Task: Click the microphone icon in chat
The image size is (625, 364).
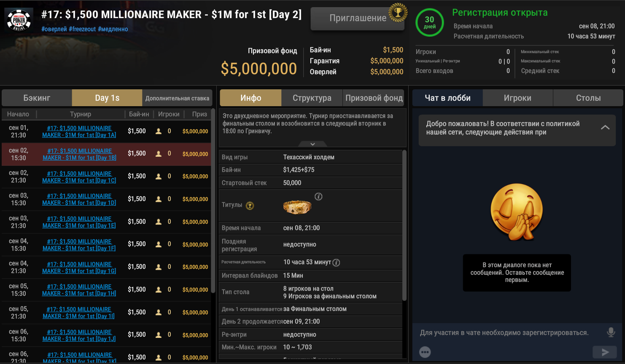Action: pos(611,332)
